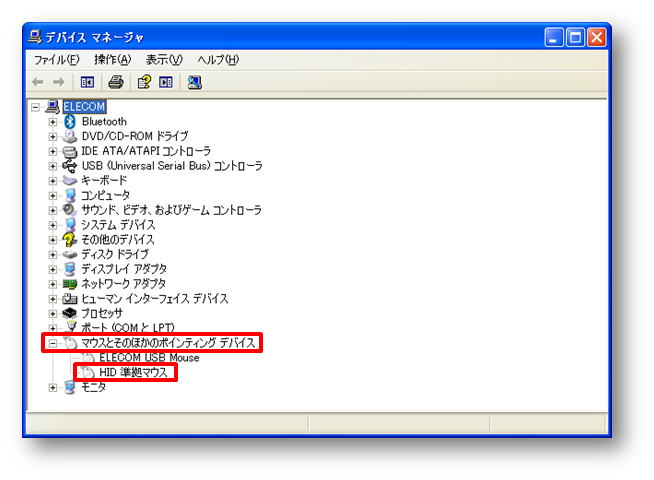Click the title bar device manager icon

tap(35, 37)
